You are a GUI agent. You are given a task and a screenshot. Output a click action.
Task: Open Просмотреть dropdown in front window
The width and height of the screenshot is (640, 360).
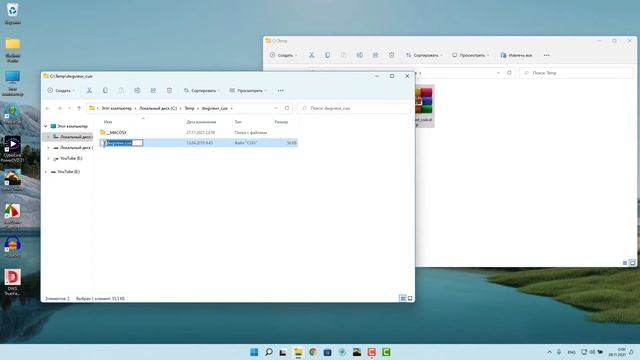coord(248,91)
